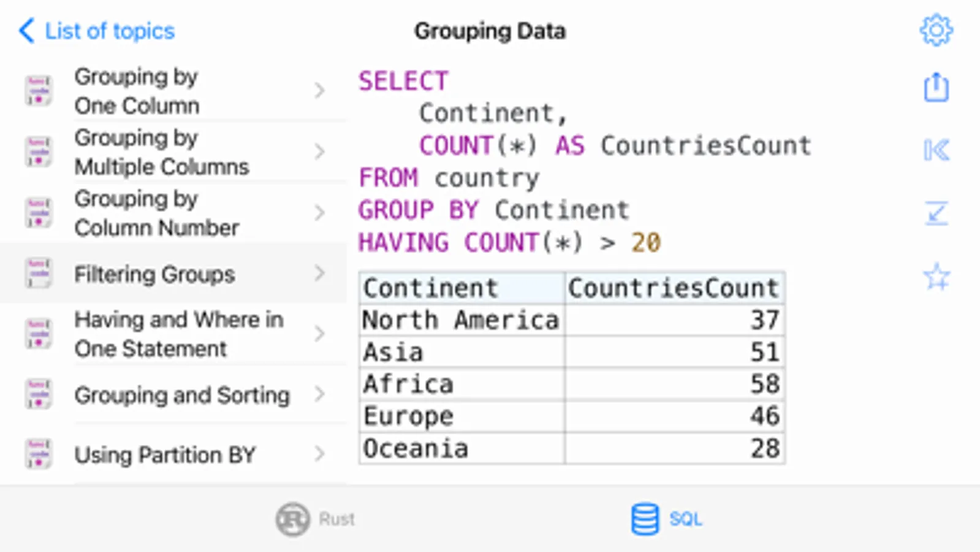
Task: Tap the Grouping by One Column document icon
Action: click(38, 91)
